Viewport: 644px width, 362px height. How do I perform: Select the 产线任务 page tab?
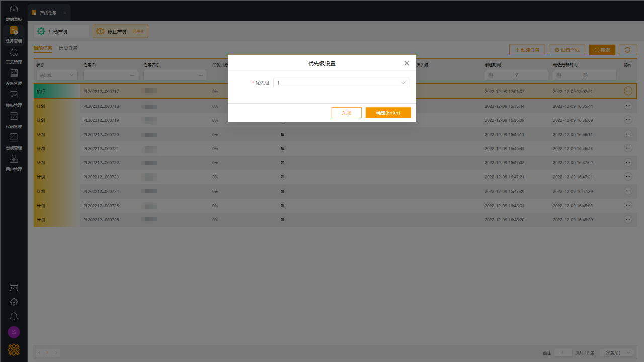pyautogui.click(x=48, y=12)
